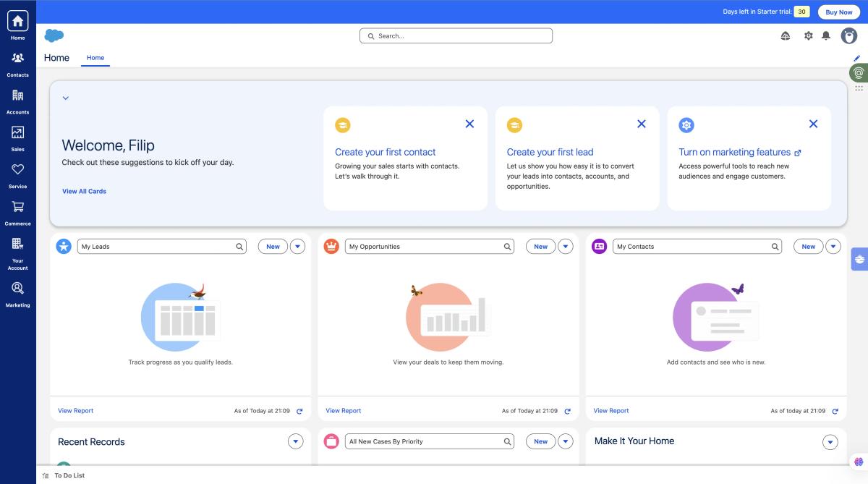This screenshot has width=868, height=484.
Task: Open the Setup gear menu
Action: click(x=809, y=35)
